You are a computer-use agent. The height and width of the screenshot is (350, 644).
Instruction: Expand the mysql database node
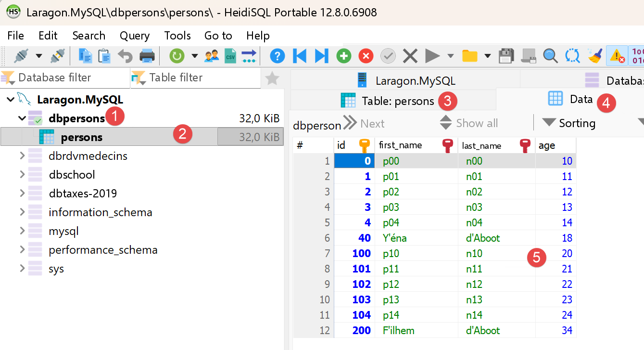[22, 231]
